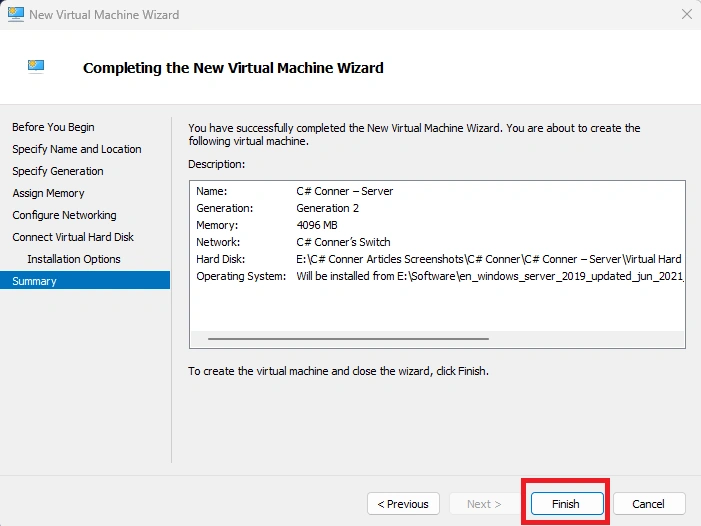Viewport: 701px width, 526px height.
Task: Open the Before You Begin step
Action: click(x=53, y=127)
